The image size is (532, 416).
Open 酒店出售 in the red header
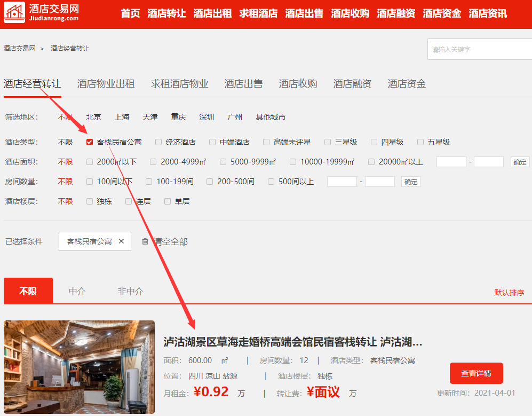(304, 13)
